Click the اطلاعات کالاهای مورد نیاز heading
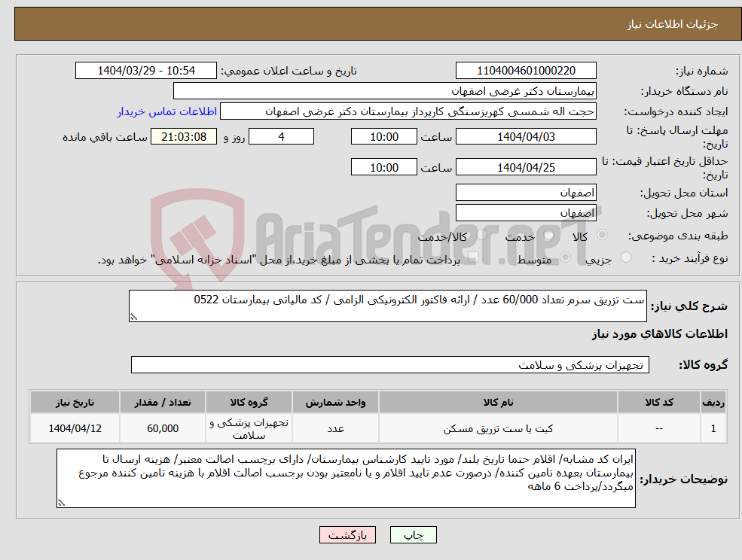This screenshot has height=560, width=742. (x=660, y=334)
